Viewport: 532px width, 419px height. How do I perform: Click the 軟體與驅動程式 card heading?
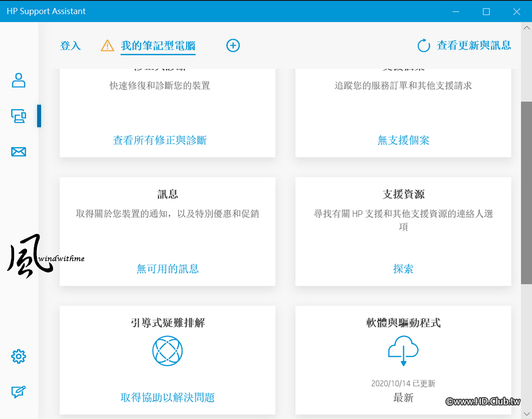pos(403,323)
